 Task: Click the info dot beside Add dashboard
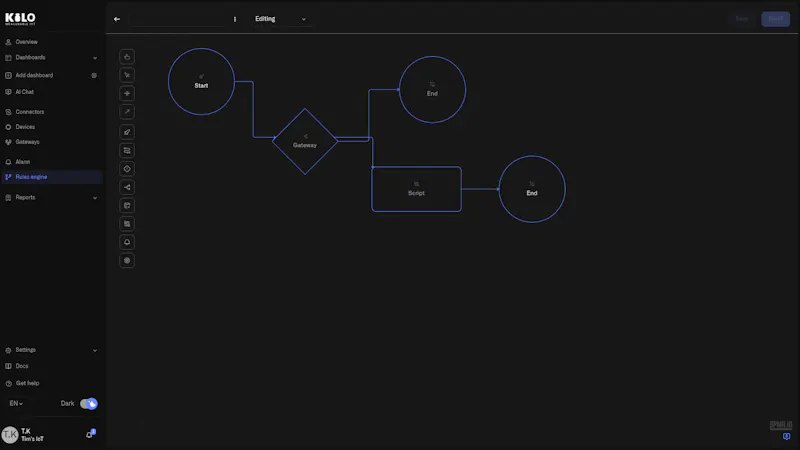coord(94,76)
